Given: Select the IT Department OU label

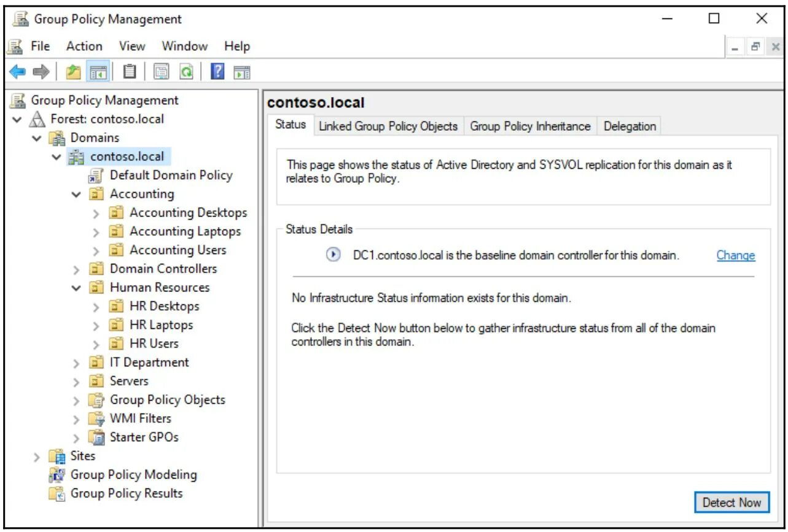Looking at the screenshot, I should tap(149, 363).
